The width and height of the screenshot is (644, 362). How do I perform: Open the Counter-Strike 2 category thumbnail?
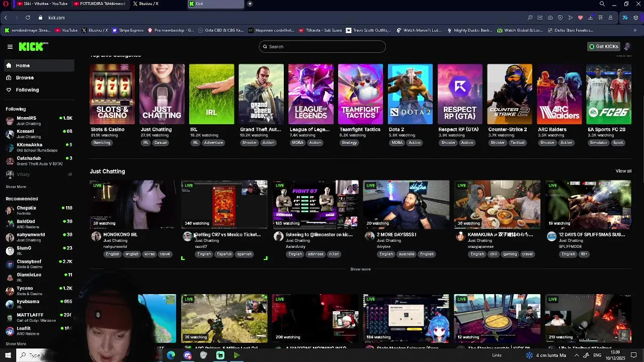[510, 94]
